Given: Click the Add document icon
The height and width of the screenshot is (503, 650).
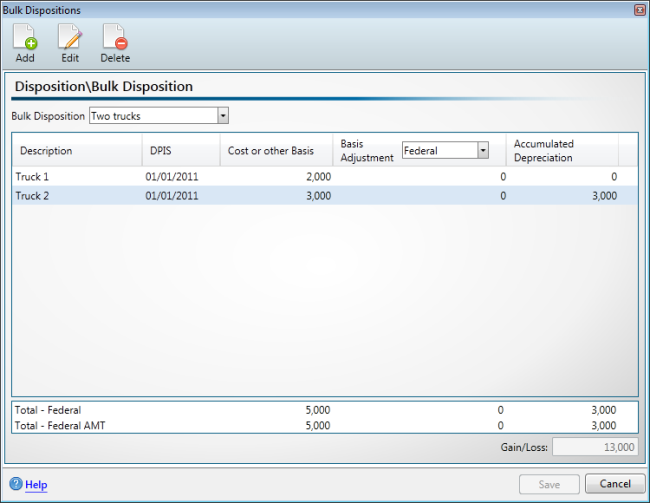Looking at the screenshot, I should (25, 38).
